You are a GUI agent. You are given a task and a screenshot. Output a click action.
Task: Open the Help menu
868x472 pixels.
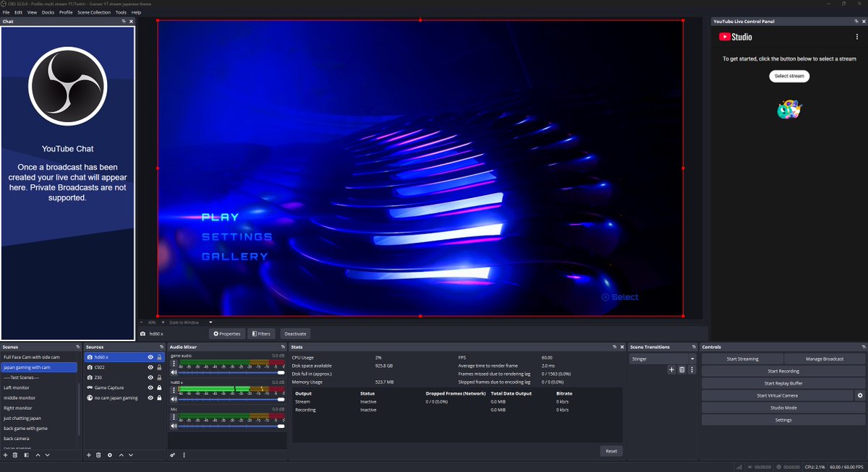[x=136, y=12]
